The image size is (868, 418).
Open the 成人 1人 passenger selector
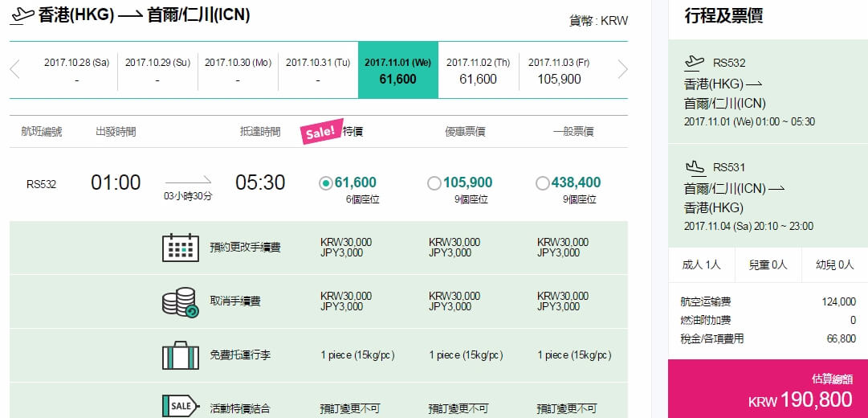point(701,265)
